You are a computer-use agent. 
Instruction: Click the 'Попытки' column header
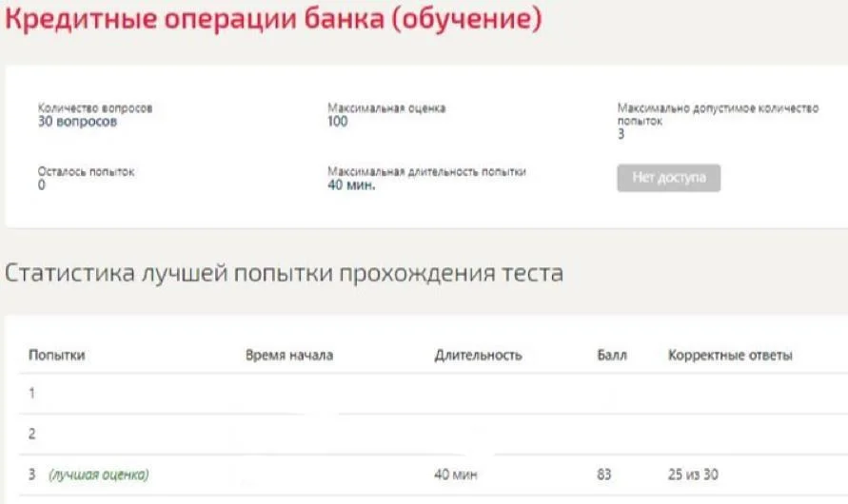pyautogui.click(x=57, y=355)
